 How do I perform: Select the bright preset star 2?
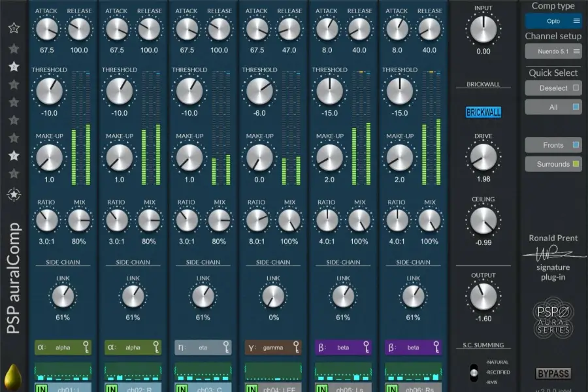click(x=14, y=67)
